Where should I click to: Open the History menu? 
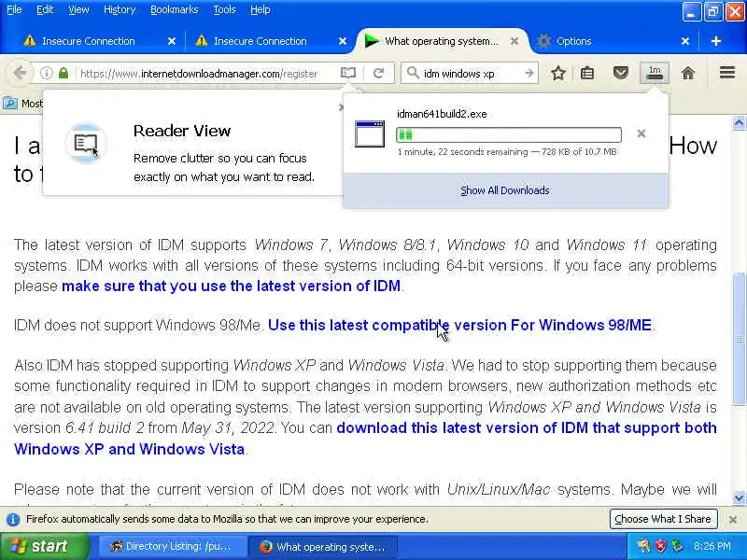point(120,9)
